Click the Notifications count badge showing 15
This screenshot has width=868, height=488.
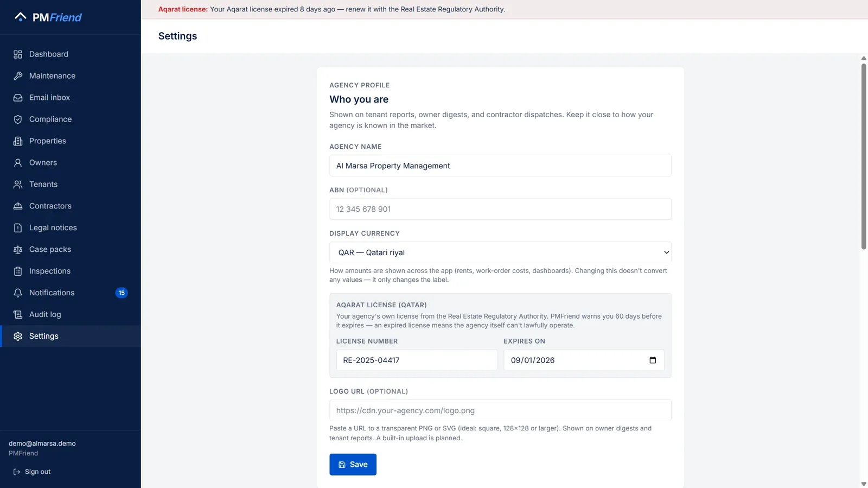point(122,293)
